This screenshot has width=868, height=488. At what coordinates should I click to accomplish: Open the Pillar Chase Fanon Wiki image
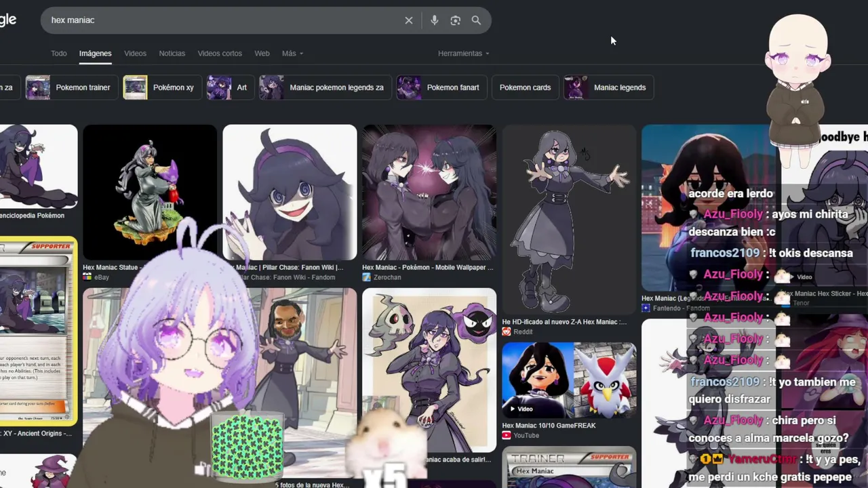point(290,192)
